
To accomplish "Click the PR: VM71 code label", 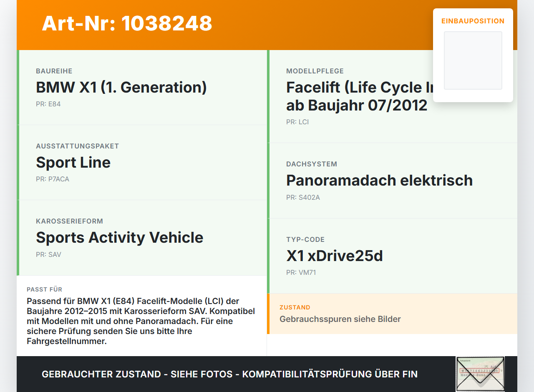I will coord(301,272).
